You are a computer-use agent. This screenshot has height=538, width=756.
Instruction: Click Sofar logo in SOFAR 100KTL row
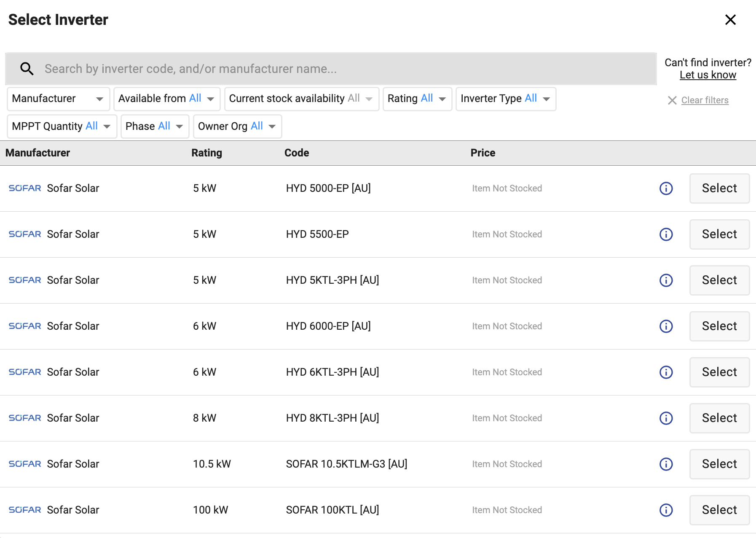tap(25, 510)
